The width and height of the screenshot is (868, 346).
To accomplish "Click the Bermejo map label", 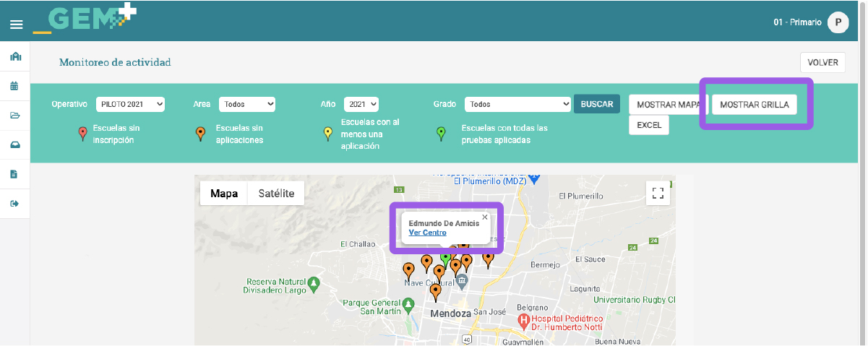I will tap(545, 264).
